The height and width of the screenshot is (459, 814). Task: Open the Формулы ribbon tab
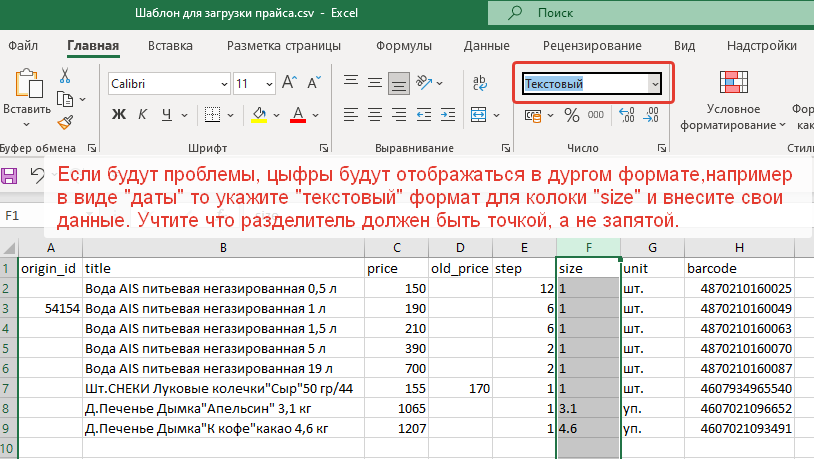point(403,46)
